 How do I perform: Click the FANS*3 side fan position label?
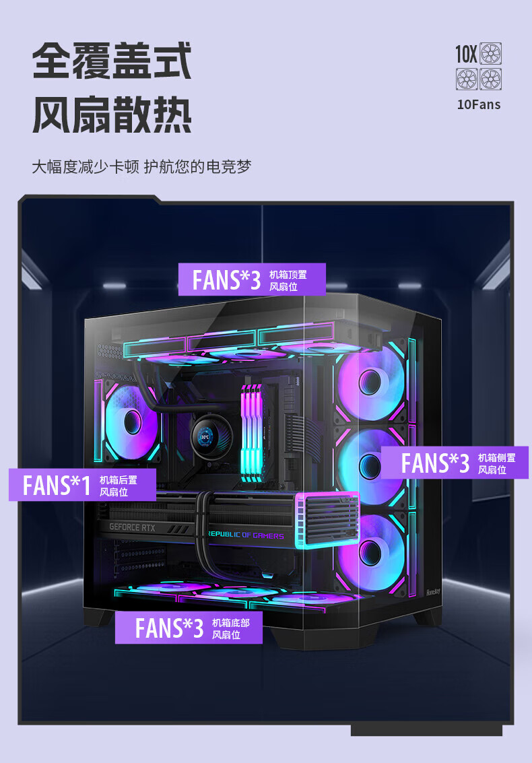coord(455,463)
